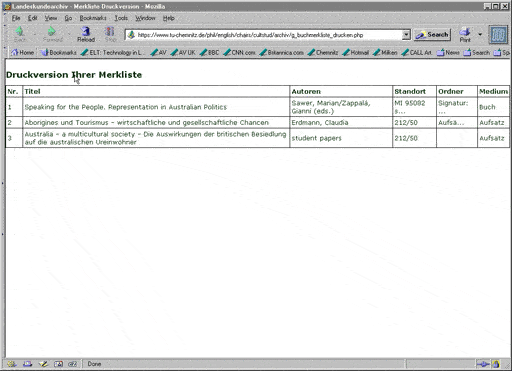Open the AV UK bookmark

point(183,53)
